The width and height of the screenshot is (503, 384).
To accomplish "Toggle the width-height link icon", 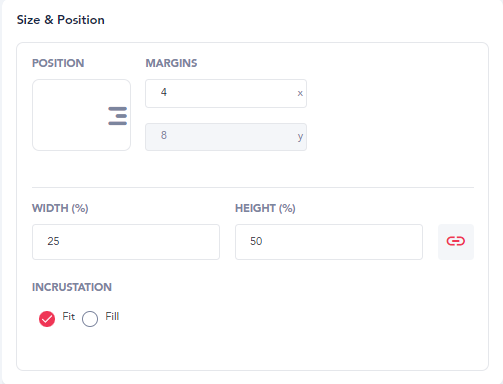I will click(x=456, y=242).
